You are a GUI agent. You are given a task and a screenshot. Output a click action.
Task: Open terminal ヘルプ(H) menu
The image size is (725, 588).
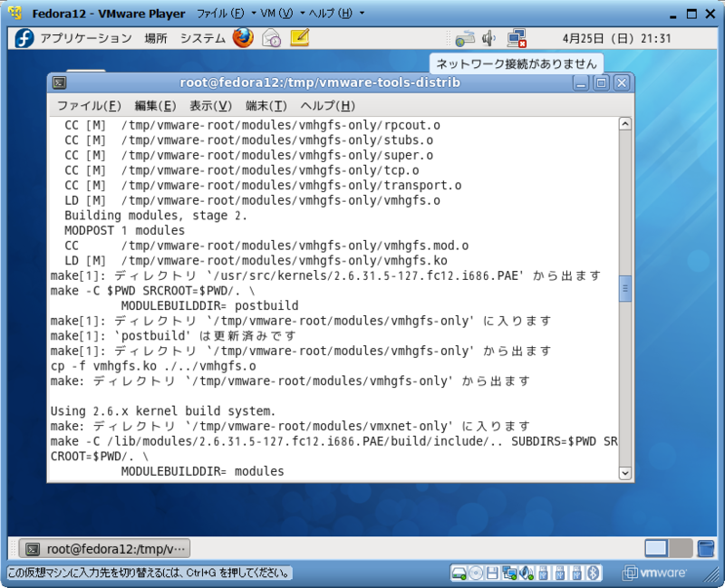pyautogui.click(x=327, y=106)
